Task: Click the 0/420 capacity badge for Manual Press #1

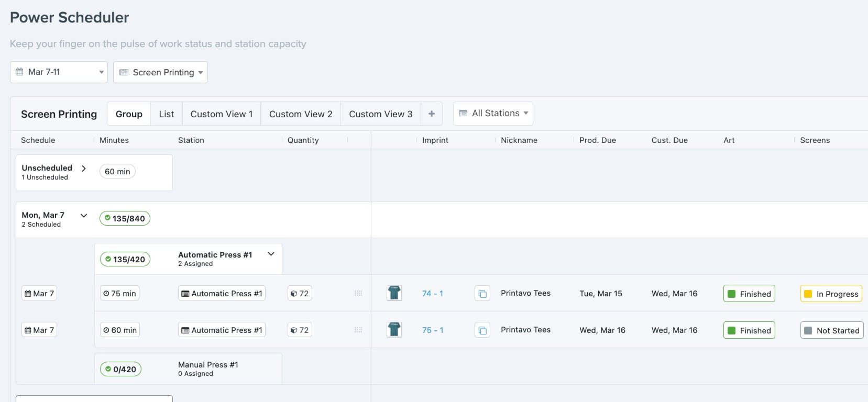Action: pos(120,369)
